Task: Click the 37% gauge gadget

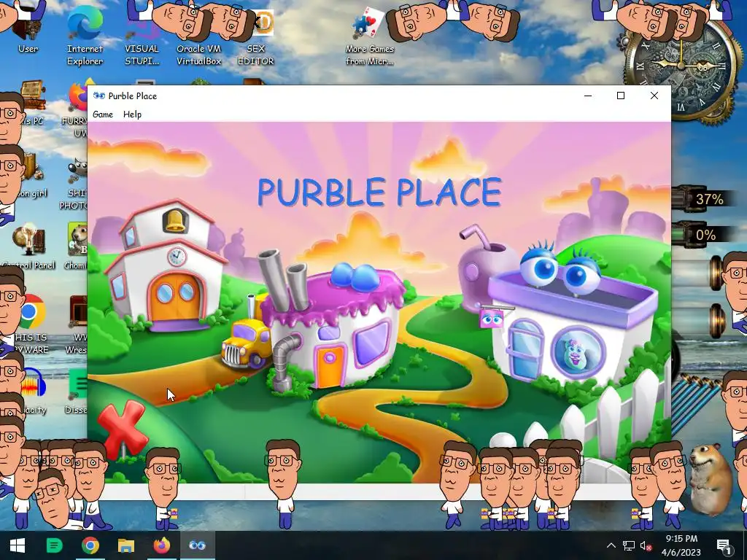Action: coord(705,199)
